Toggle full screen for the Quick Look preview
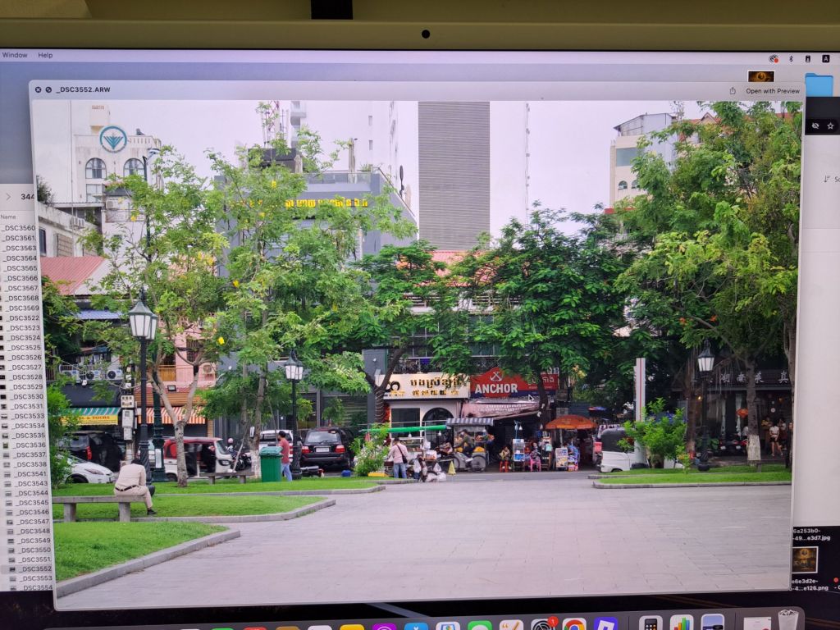 [x=48, y=89]
